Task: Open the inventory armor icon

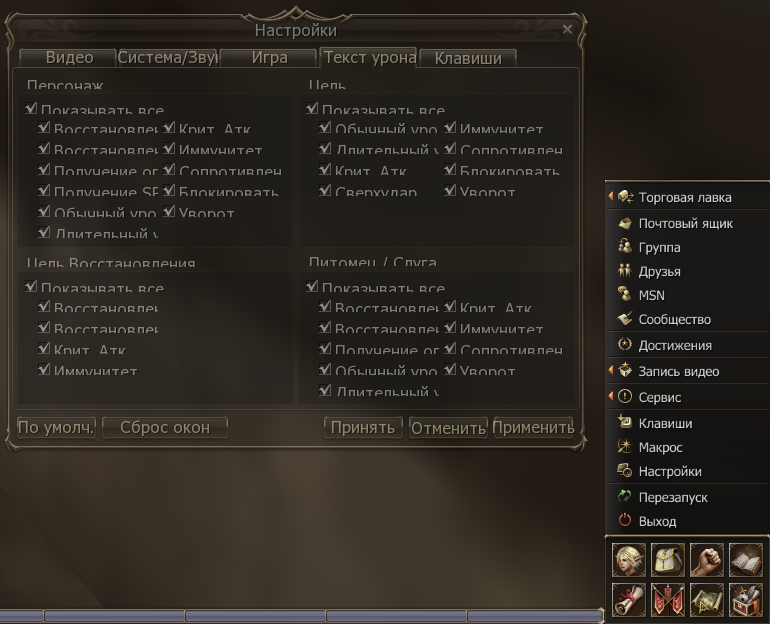Action: tap(667, 560)
